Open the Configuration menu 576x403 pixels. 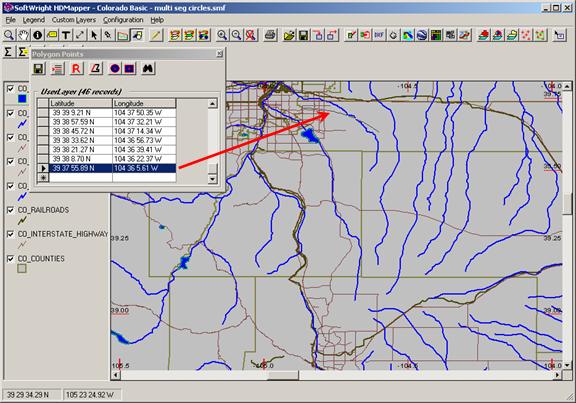[123, 20]
